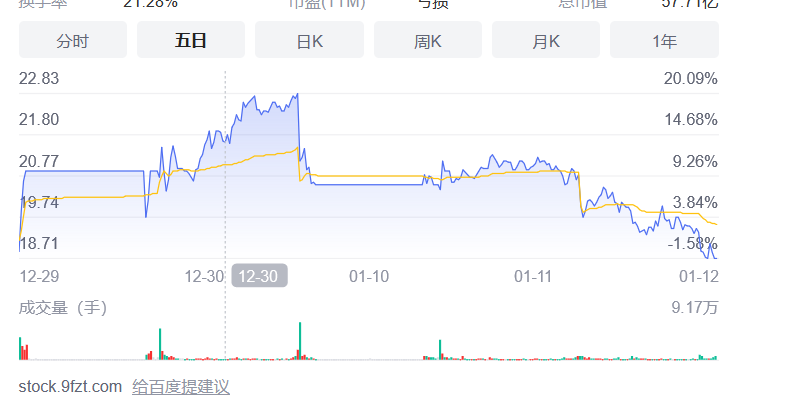Click the red volume bars at chart start
This screenshot has width=793, height=417.
click(x=25, y=352)
